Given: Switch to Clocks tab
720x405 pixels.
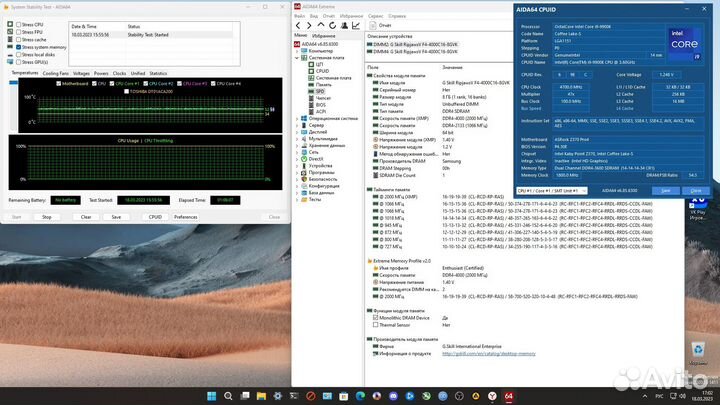Looking at the screenshot, I should 119,73.
